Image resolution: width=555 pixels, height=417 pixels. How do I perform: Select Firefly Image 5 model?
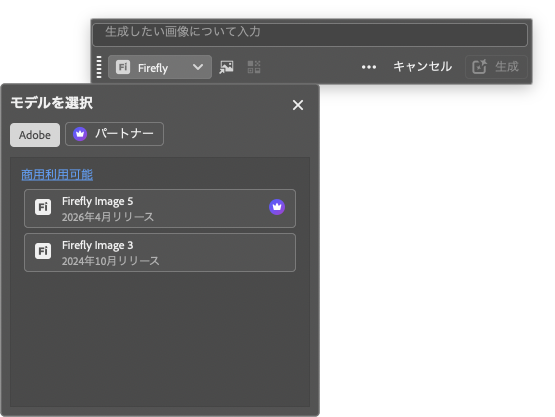(160, 208)
